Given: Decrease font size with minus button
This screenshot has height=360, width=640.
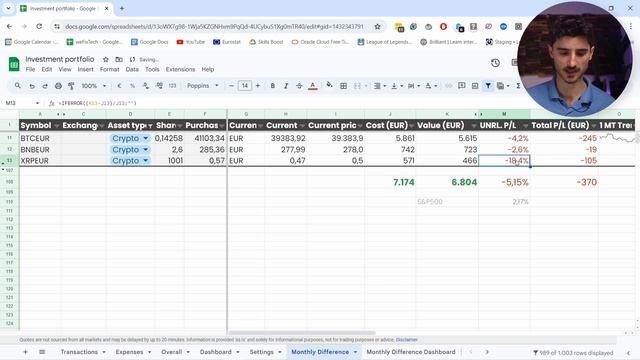Looking at the screenshot, I should coord(231,86).
